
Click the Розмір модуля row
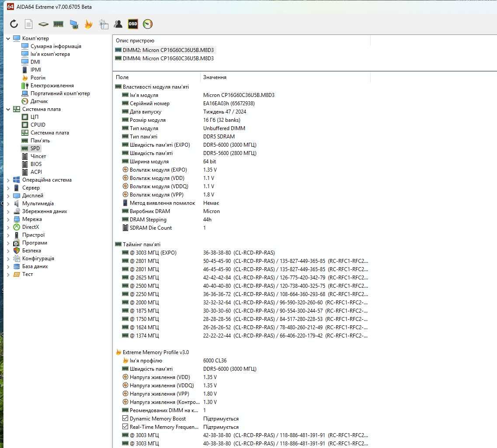coord(242,120)
